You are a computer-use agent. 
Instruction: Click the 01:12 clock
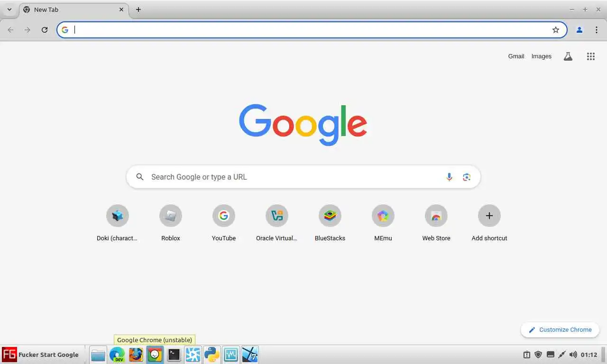click(589, 355)
